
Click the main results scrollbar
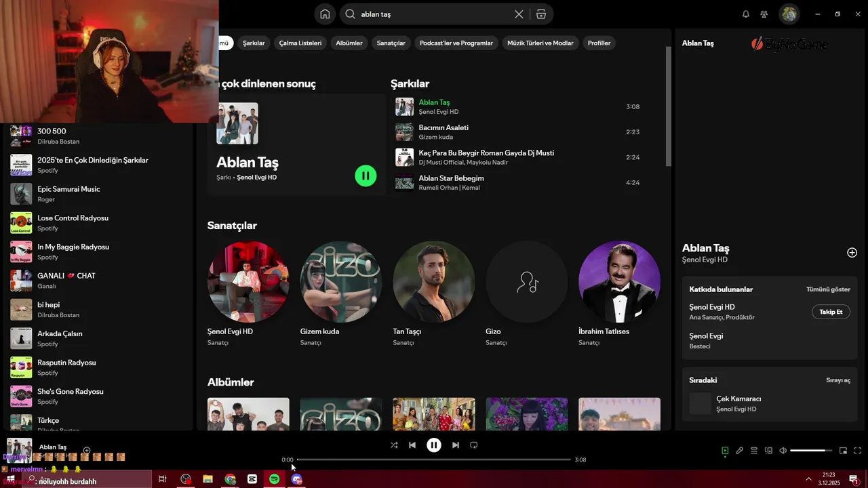click(668, 106)
